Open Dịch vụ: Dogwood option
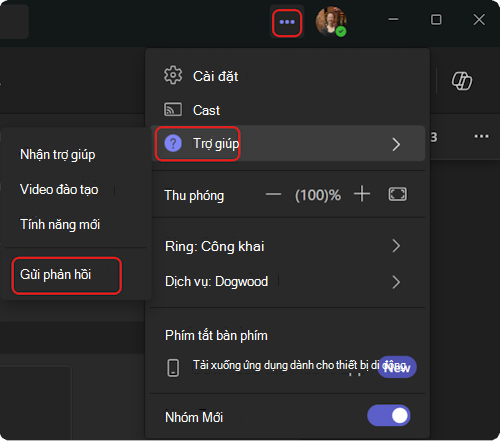Viewport: 500px width, 441px height. point(287,282)
